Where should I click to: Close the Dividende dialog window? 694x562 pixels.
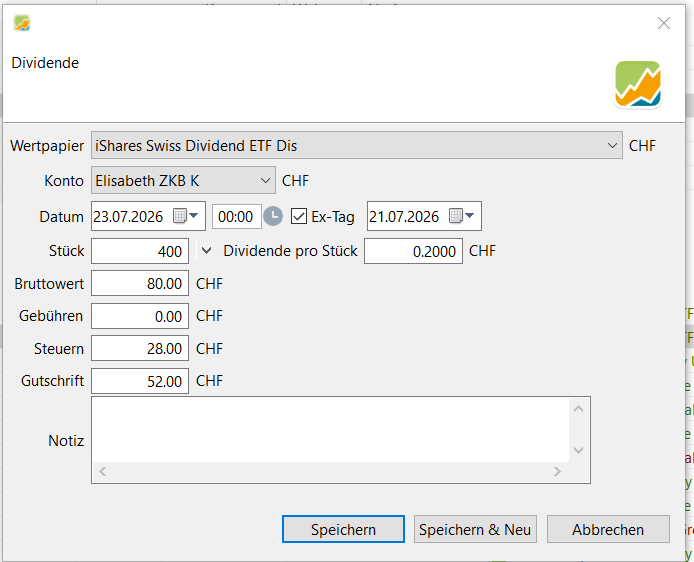coord(663,23)
